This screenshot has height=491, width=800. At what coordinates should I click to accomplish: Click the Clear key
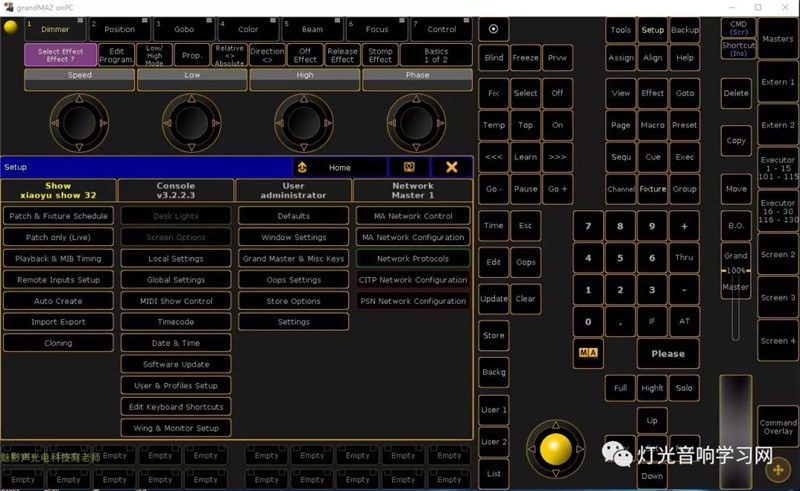pyautogui.click(x=526, y=299)
